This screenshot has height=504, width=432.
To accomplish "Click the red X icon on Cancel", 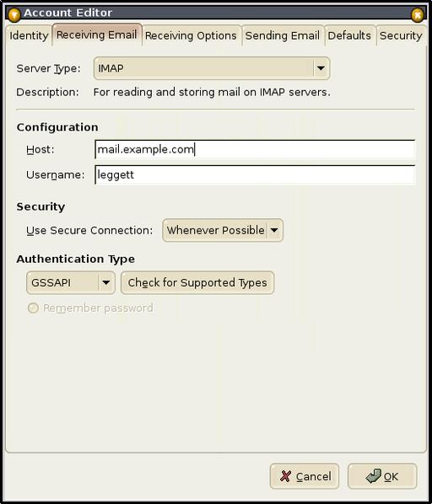I will [x=285, y=476].
